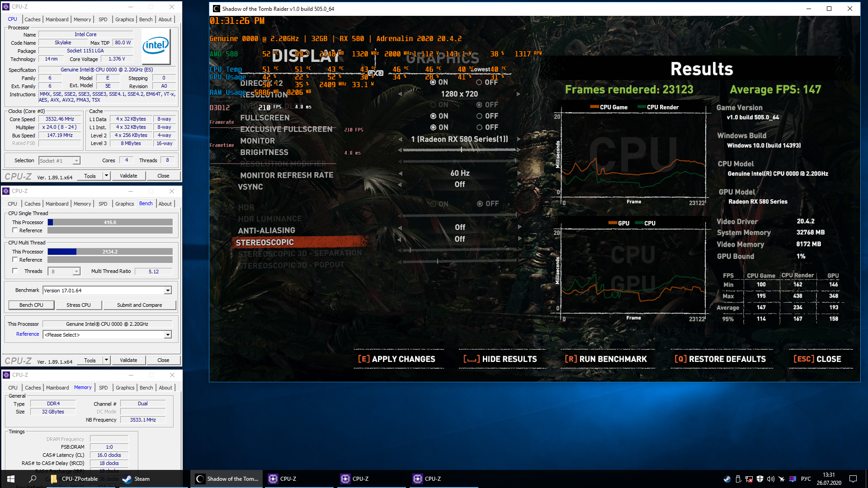Select OFF radio for Fullscreen
The height and width of the screenshot is (488, 868).
[x=479, y=116]
